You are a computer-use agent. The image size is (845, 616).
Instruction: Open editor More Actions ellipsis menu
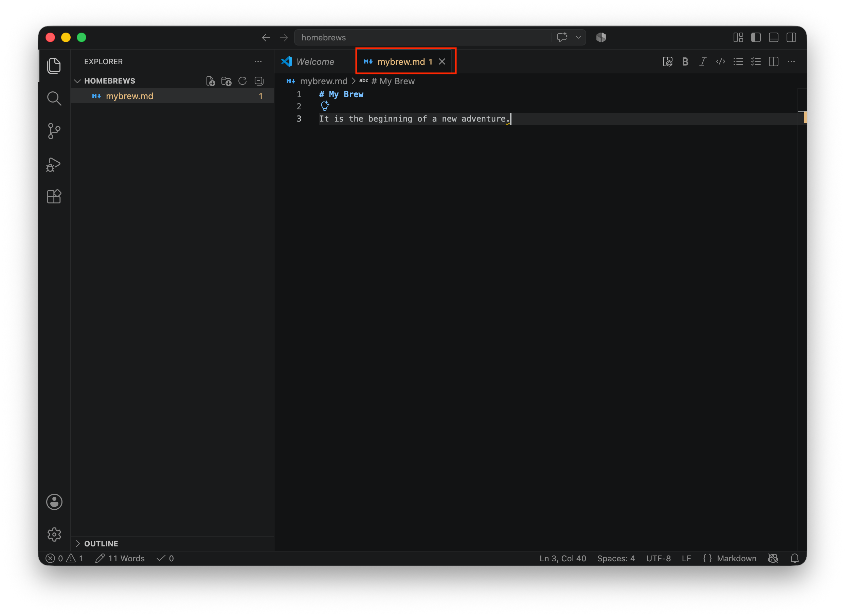791,61
